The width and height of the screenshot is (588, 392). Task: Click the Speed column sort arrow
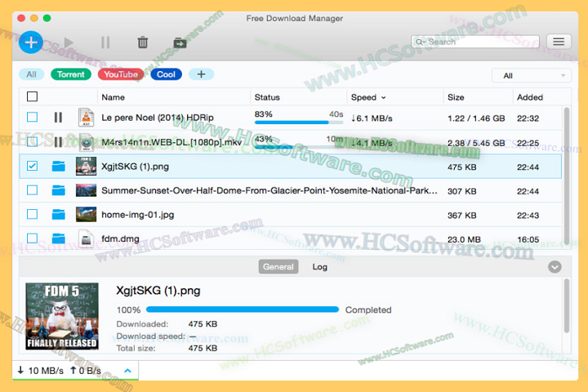[x=384, y=97]
